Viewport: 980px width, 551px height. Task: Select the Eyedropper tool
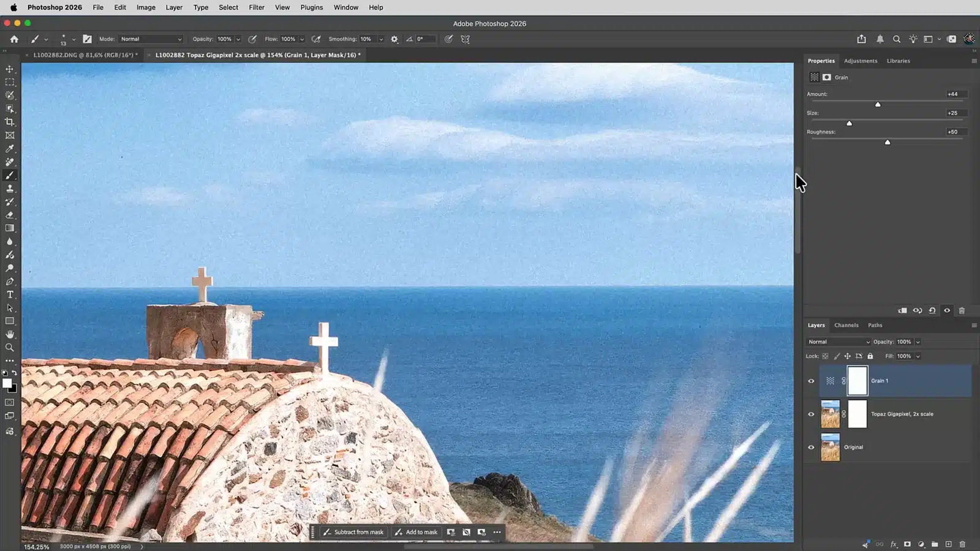coord(10,149)
